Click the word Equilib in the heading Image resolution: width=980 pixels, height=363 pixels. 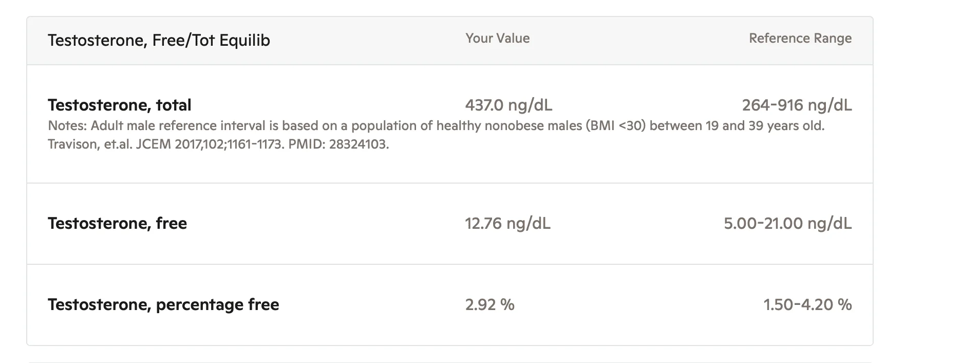tap(244, 40)
